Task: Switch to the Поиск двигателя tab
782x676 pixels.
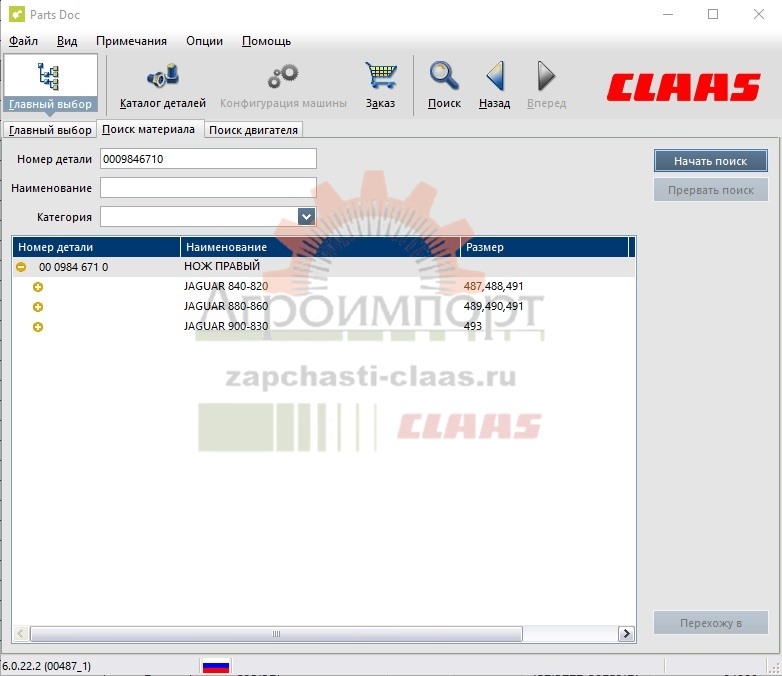Action: click(x=253, y=130)
